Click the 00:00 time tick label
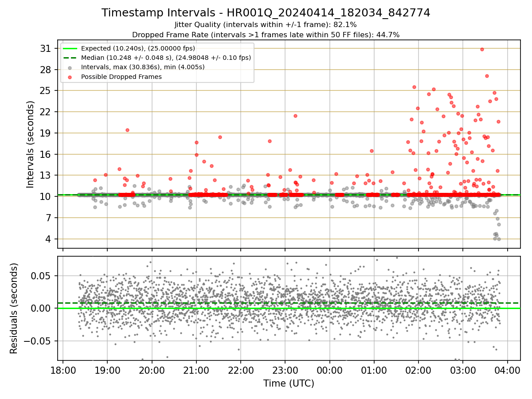This screenshot has height=399, width=532. coord(329,370)
